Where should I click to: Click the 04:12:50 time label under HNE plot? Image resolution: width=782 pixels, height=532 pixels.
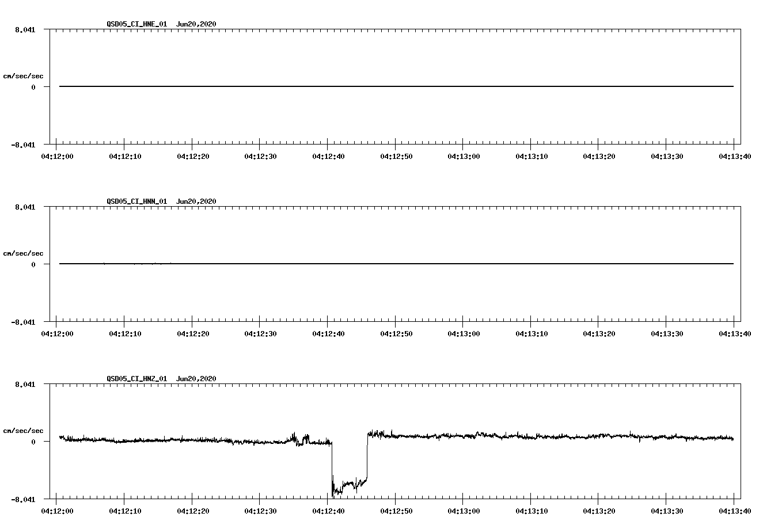point(396,156)
